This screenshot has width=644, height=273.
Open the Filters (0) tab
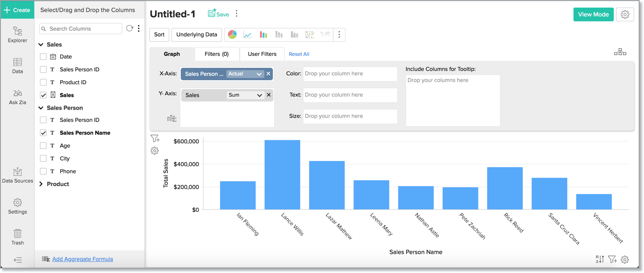(x=217, y=54)
